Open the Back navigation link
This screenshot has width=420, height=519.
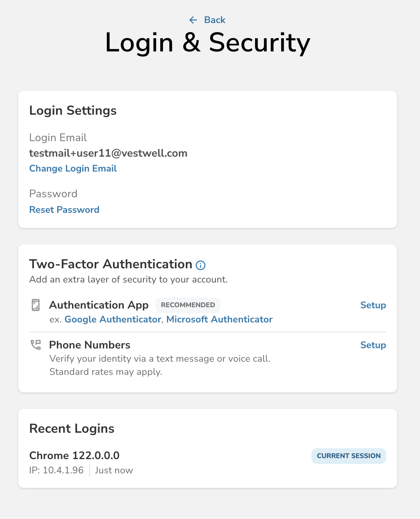[214, 20]
